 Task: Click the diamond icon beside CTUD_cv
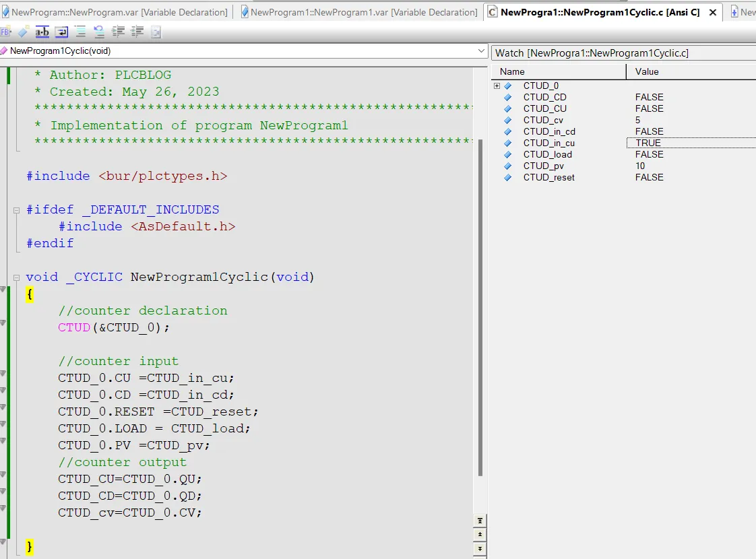[x=507, y=121]
